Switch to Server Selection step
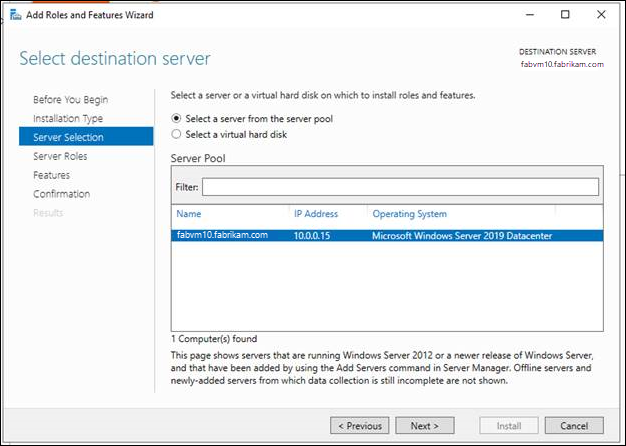The height and width of the screenshot is (446, 626). pos(68,137)
